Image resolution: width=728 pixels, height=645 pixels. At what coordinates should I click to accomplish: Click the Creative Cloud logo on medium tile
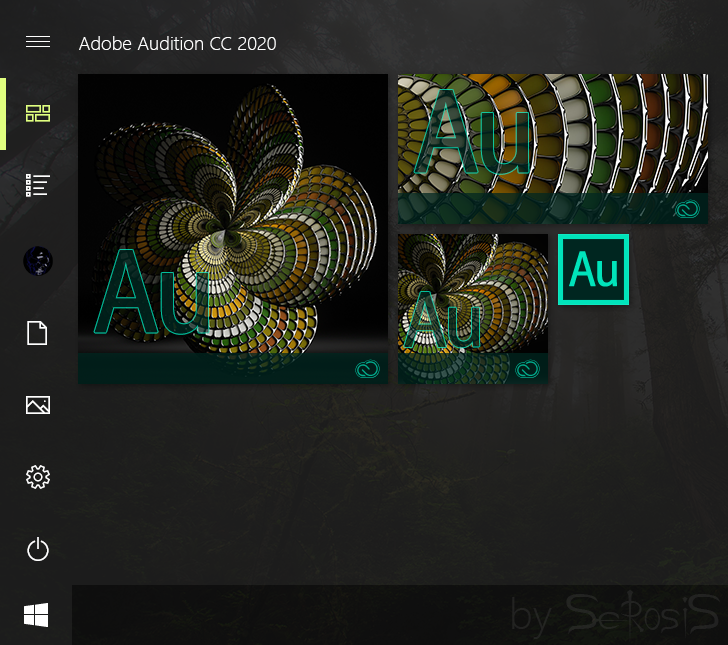[x=527, y=369]
